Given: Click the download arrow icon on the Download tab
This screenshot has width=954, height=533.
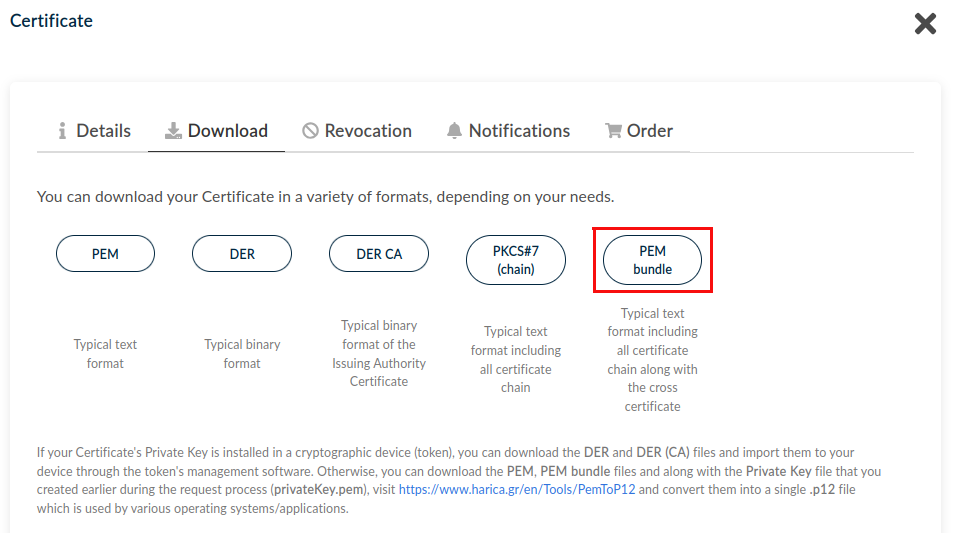Looking at the screenshot, I should click(173, 131).
